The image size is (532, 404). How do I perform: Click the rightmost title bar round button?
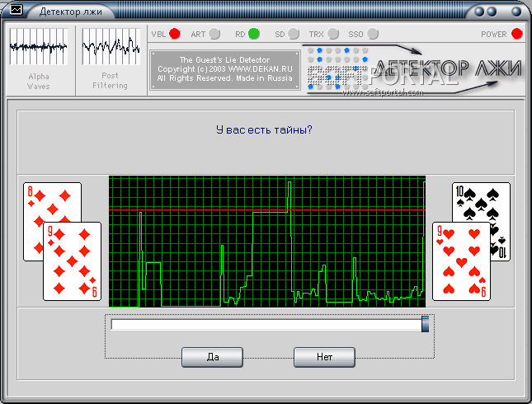coord(516,12)
